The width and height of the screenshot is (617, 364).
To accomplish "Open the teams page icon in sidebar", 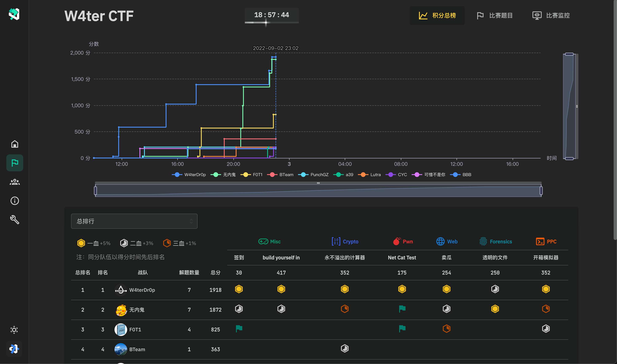I will point(15,182).
